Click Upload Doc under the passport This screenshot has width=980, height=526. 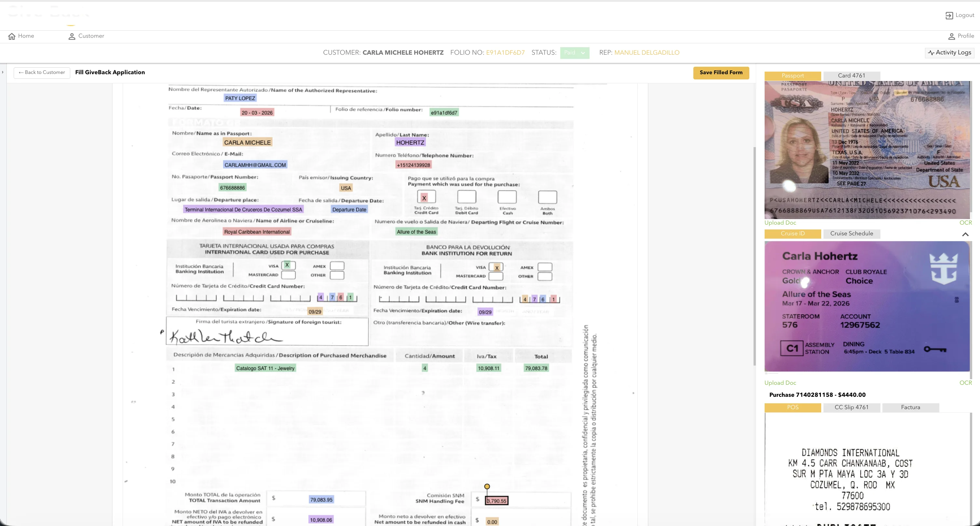tap(780, 223)
